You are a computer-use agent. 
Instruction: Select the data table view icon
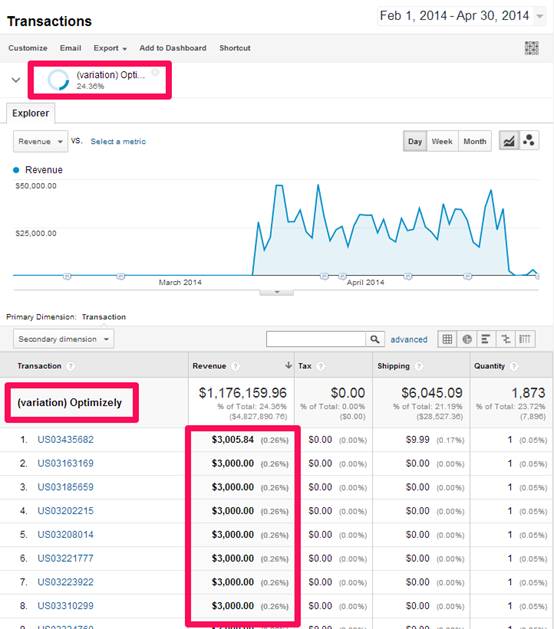(x=447, y=339)
